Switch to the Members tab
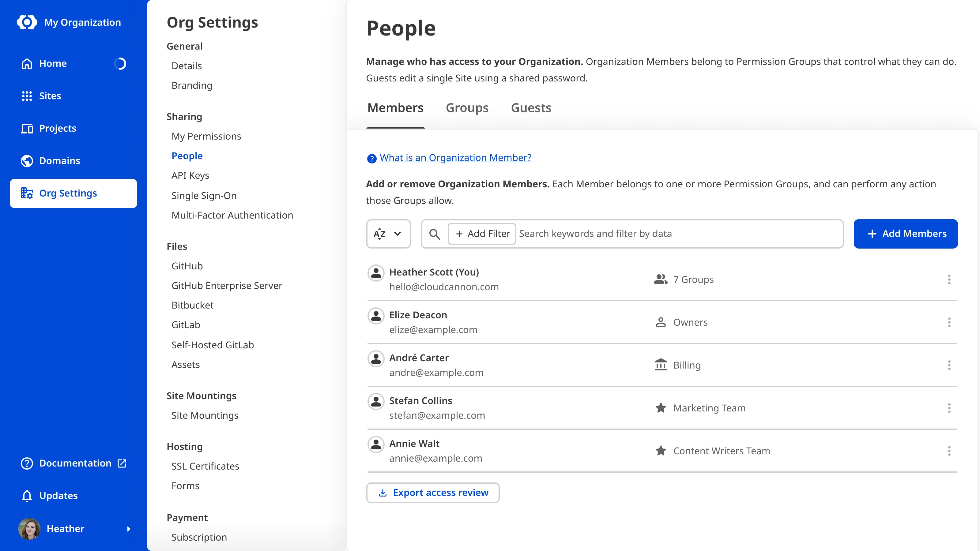The image size is (980, 551). pyautogui.click(x=395, y=108)
